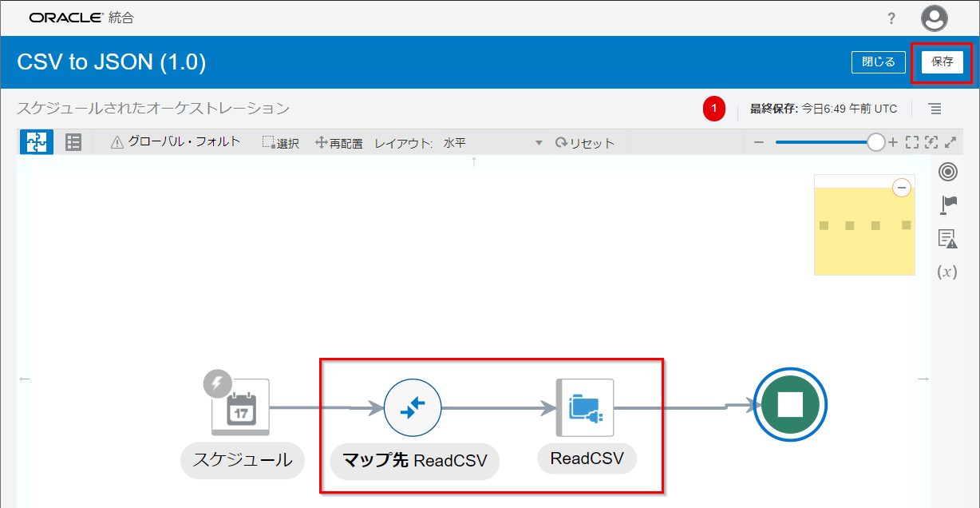The image size is (980, 508).
Task: Switch to pseudo list view mode
Action: [73, 142]
